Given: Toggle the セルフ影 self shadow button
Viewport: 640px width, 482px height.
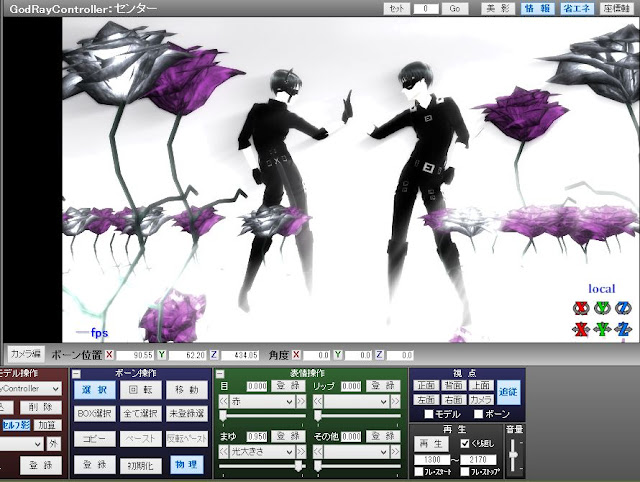Looking at the screenshot, I should coord(16,425).
